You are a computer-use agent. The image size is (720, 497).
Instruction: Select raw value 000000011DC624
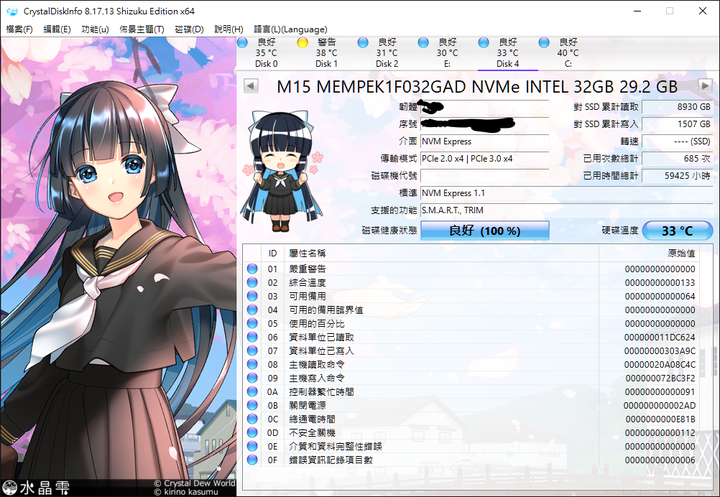pos(659,337)
